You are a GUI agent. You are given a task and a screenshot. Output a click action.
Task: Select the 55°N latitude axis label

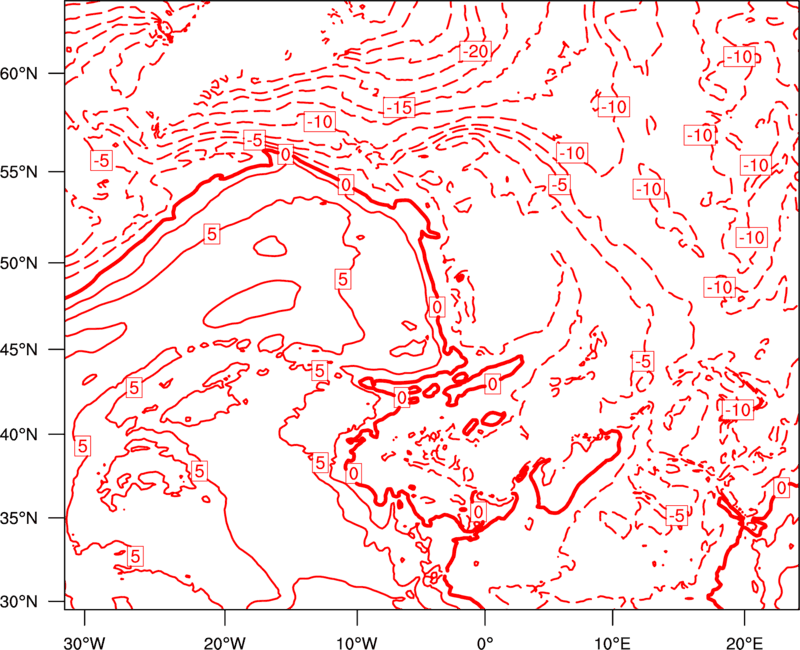tap(19, 172)
